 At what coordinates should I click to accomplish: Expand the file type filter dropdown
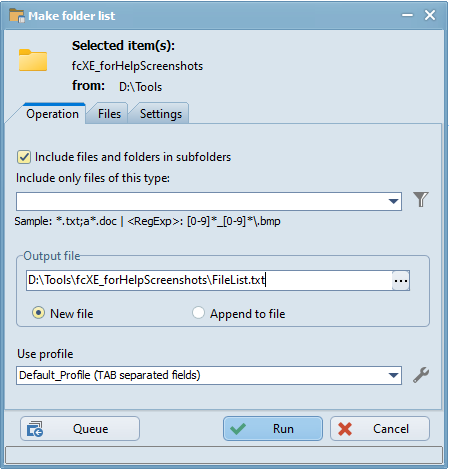393,201
